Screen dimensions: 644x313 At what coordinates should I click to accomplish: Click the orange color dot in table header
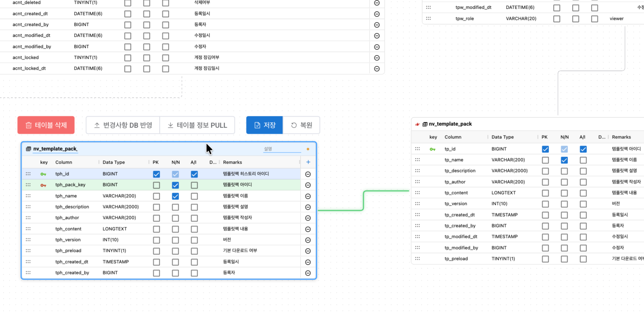[x=308, y=149]
